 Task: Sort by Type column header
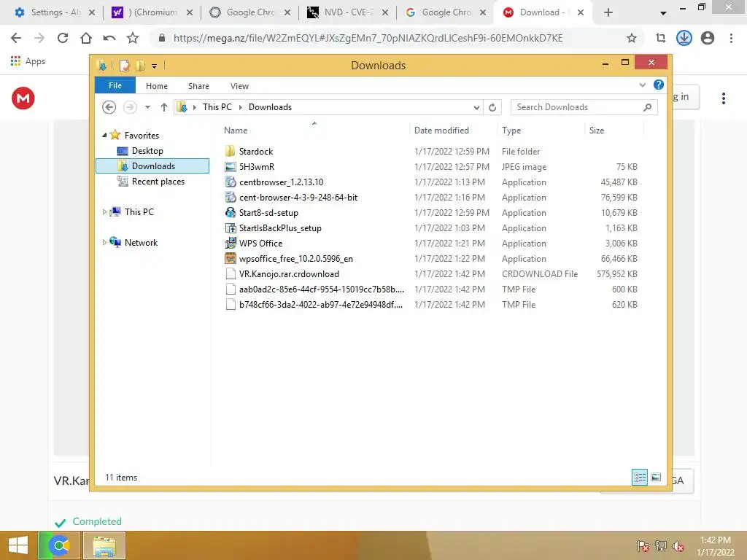511,131
